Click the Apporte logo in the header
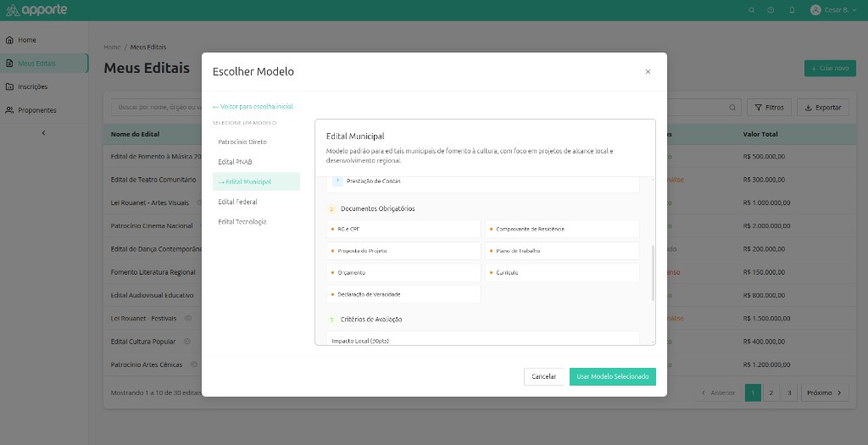 point(36,10)
